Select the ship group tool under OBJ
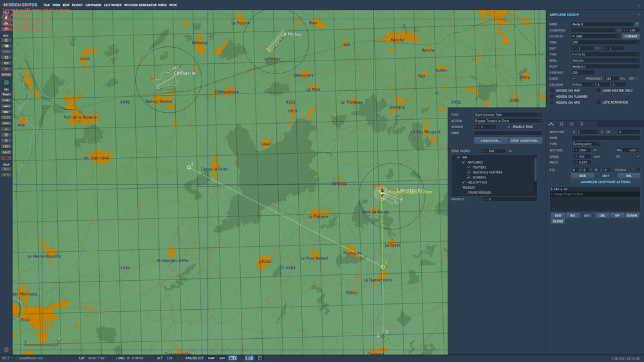Image resolution: width=644 pixels, height=362 pixels. 6,106
